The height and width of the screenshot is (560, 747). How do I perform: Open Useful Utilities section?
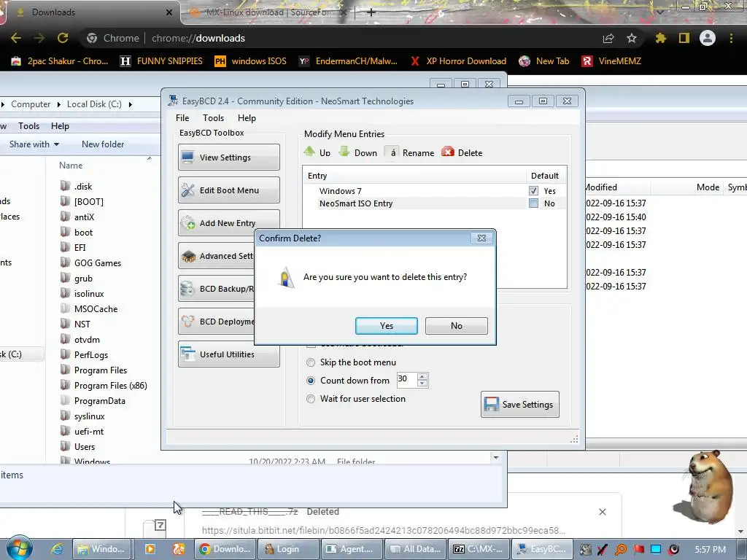coord(228,354)
